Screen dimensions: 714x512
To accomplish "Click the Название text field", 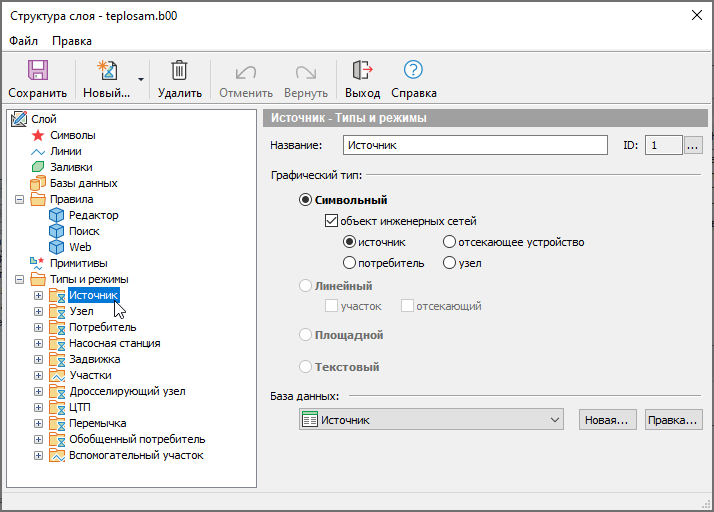I will coord(475,145).
